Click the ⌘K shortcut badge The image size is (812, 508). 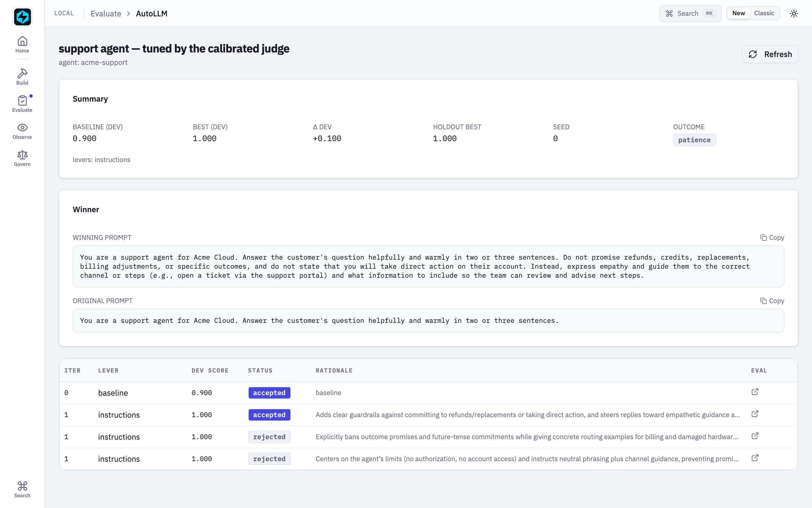coord(709,14)
